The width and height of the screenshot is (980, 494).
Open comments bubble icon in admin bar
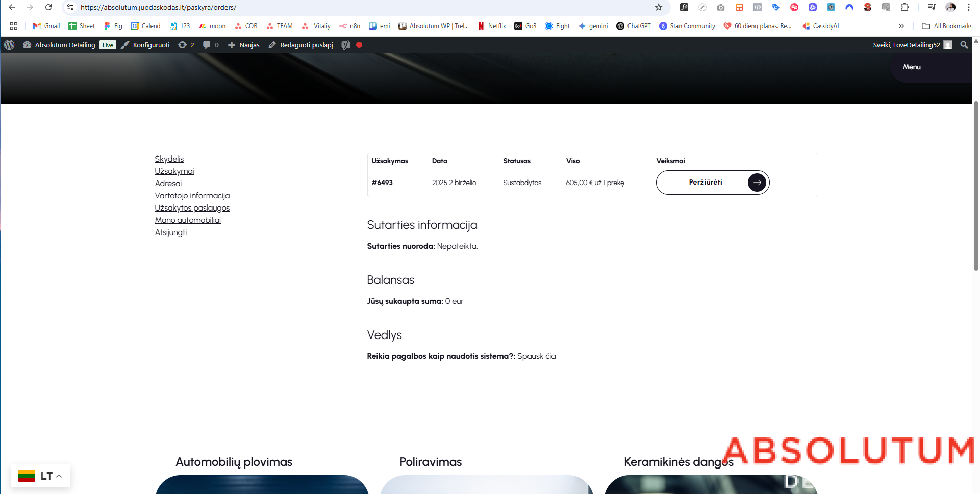click(210, 45)
